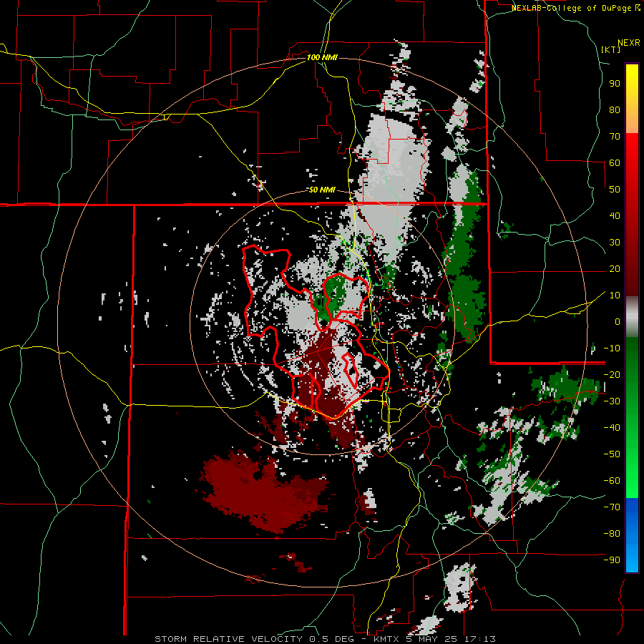
Task: Click the -90 value on the velocity scale
Action: 612,560
